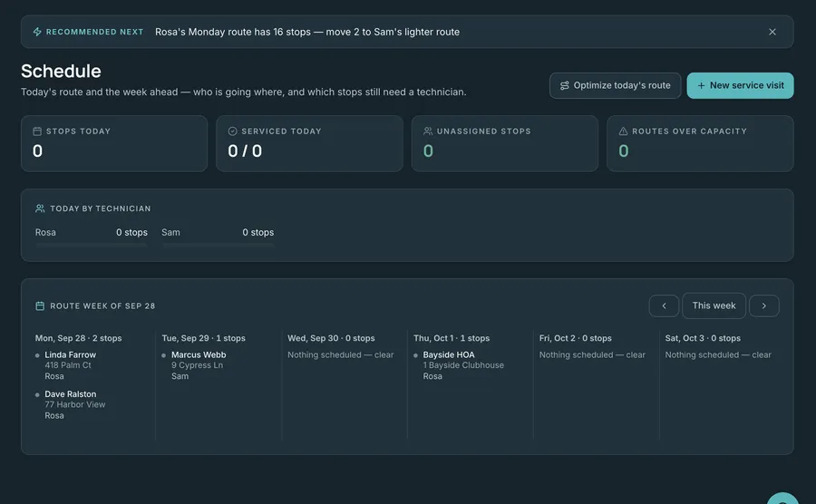Image resolution: width=816 pixels, height=504 pixels.
Task: Jump to This week
Action: click(x=714, y=305)
